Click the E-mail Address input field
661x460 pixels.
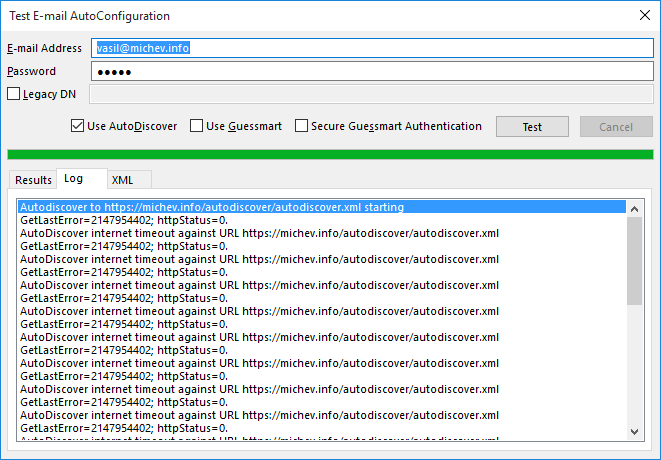click(x=372, y=47)
